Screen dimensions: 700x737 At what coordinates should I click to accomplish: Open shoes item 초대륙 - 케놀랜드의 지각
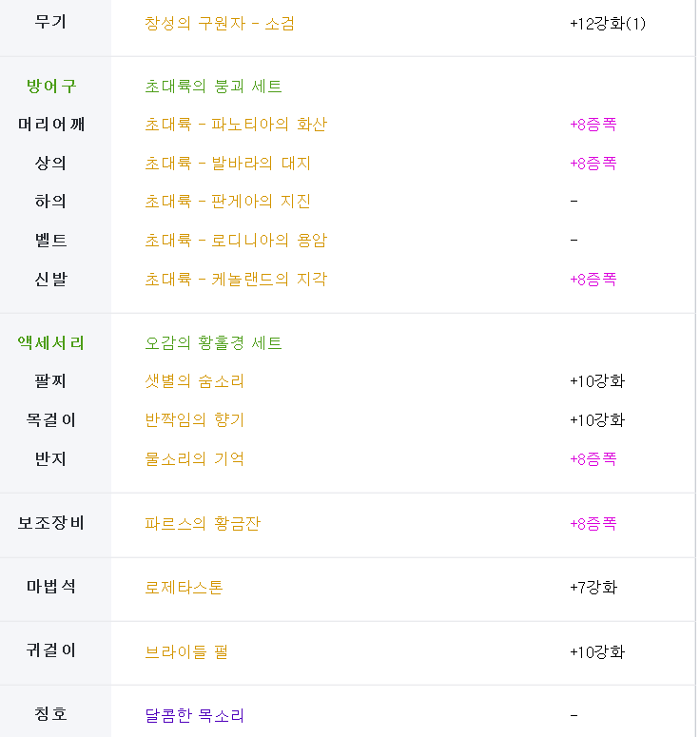click(236, 280)
